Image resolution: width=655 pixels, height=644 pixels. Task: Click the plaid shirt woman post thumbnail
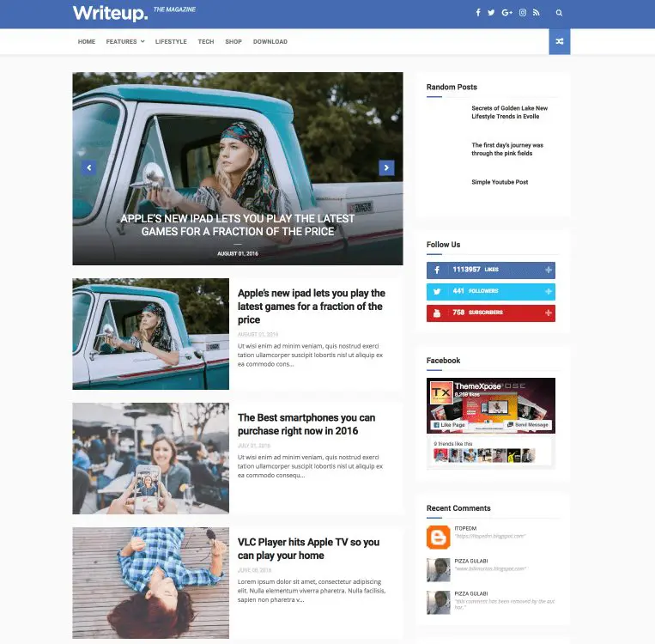click(x=151, y=583)
